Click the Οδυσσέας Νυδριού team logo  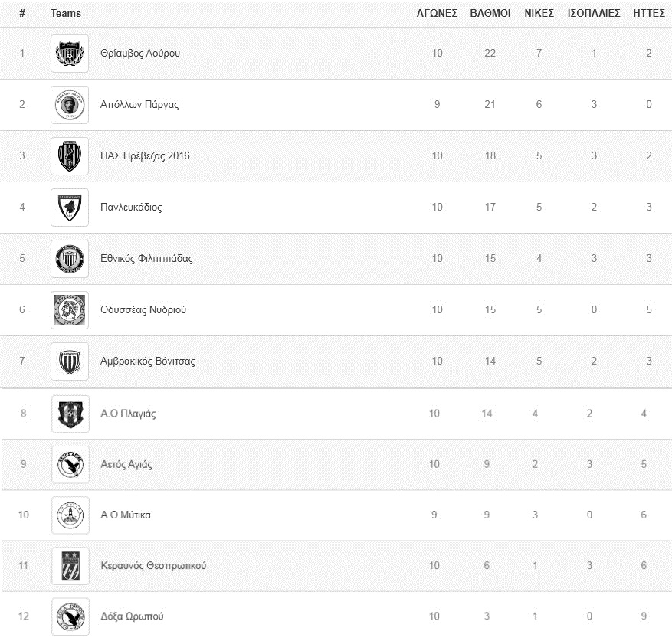pyautogui.click(x=70, y=310)
